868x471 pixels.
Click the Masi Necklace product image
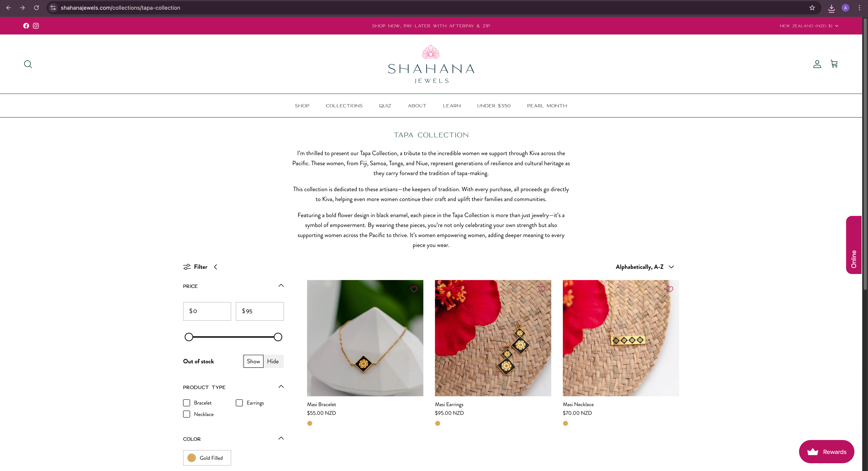621,338
